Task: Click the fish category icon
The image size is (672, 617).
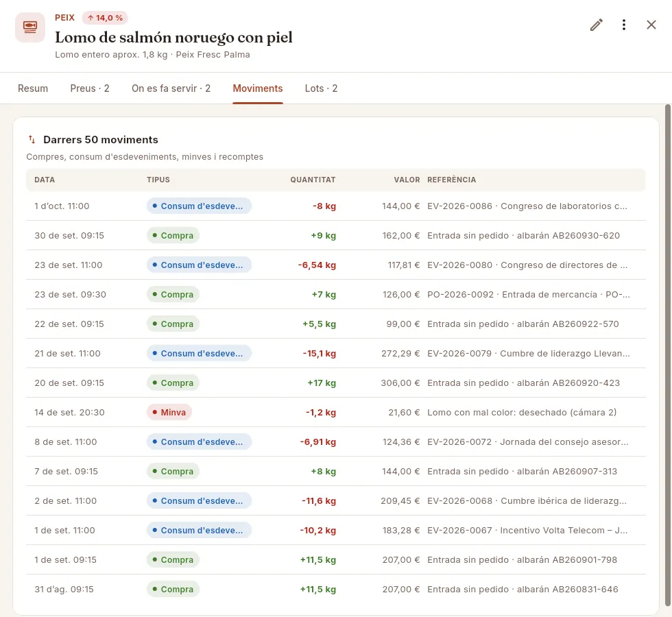Action: tap(30, 27)
